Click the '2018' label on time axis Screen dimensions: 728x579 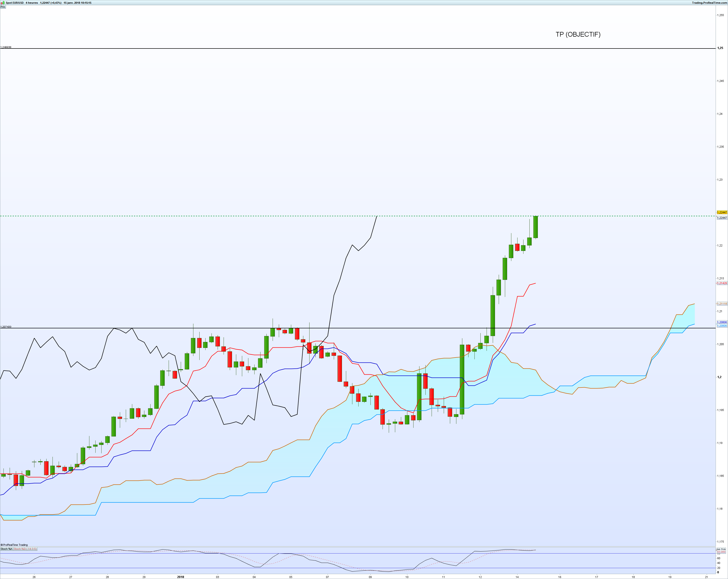tap(181, 577)
